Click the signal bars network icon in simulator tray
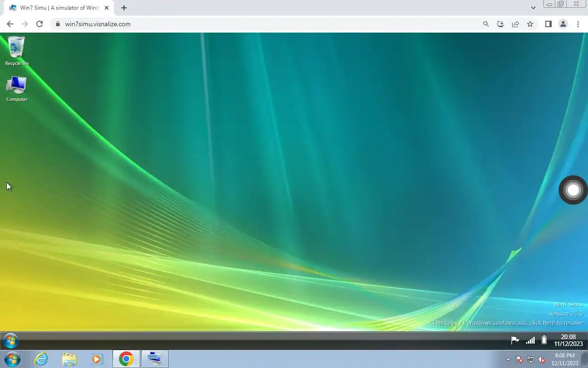Viewport: 588px width, 368px height. 530,340
